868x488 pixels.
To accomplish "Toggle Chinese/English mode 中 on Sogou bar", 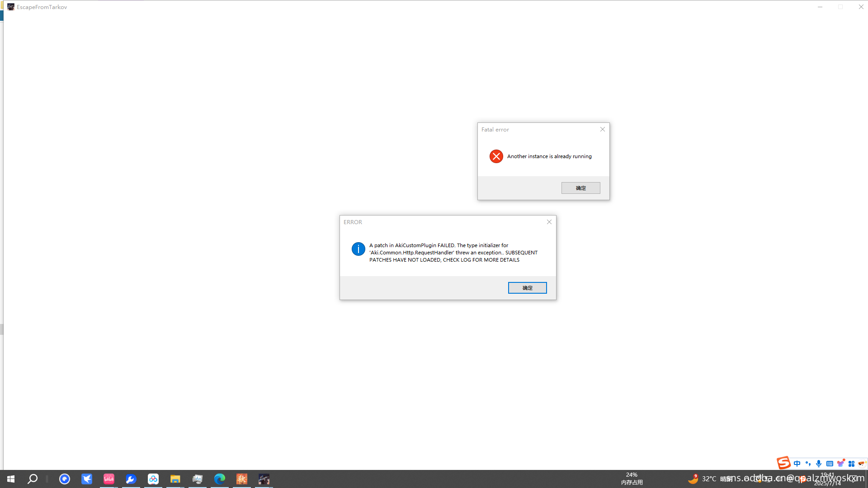I will (797, 464).
